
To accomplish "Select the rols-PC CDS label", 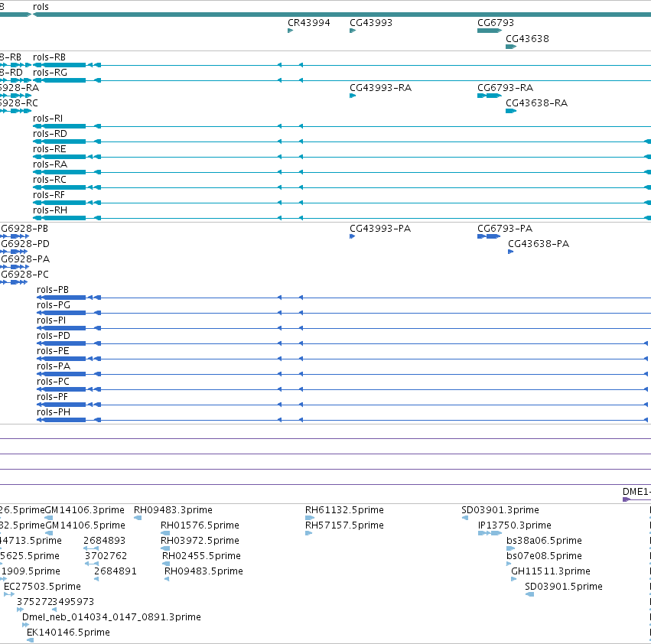I will tap(53, 382).
